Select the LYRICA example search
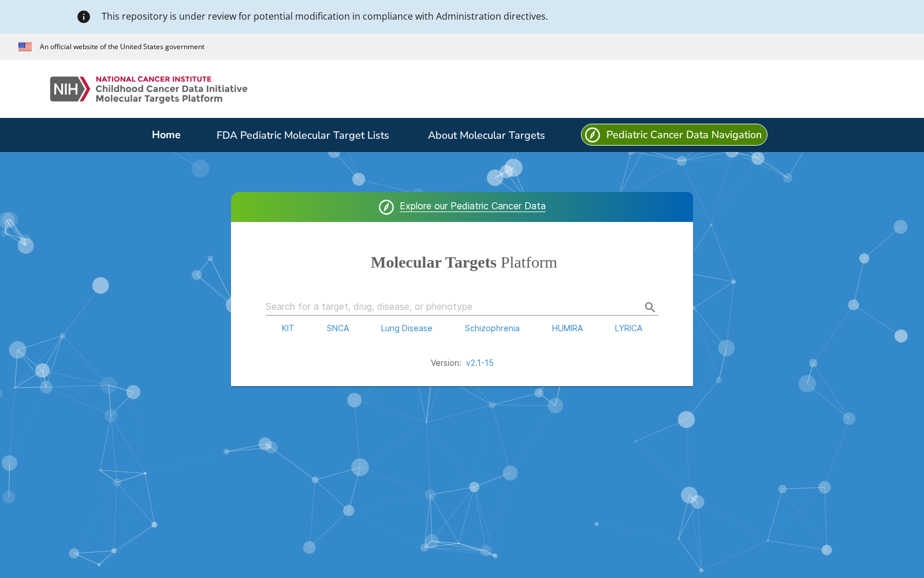 click(628, 328)
